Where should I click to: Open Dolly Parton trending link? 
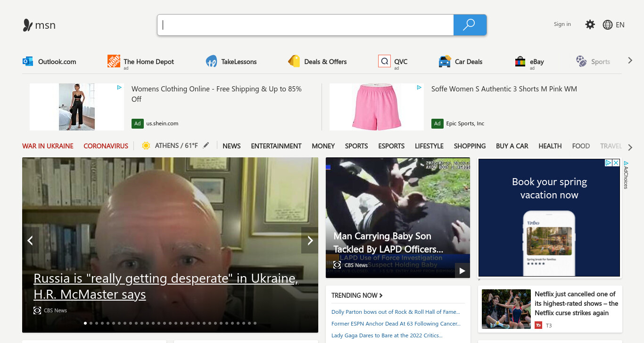point(396,312)
